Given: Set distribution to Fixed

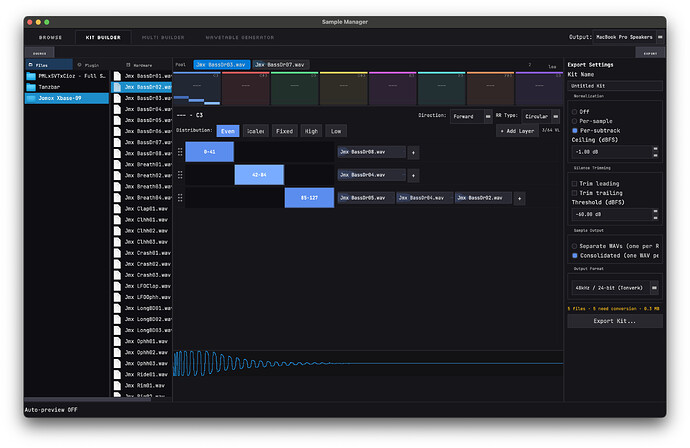Looking at the screenshot, I should click(284, 131).
